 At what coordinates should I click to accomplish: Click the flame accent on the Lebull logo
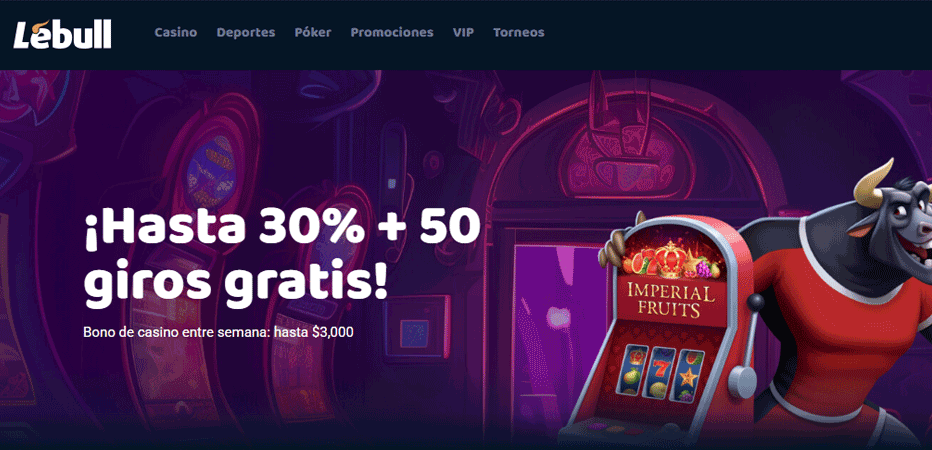[40, 25]
